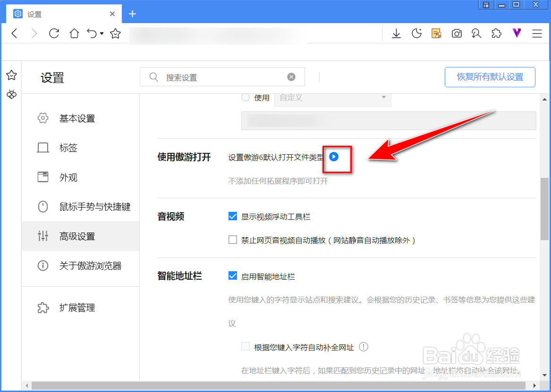Viewport: 551px width, 392px height.
Task: Open 标签 settings section
Action: pos(80,148)
